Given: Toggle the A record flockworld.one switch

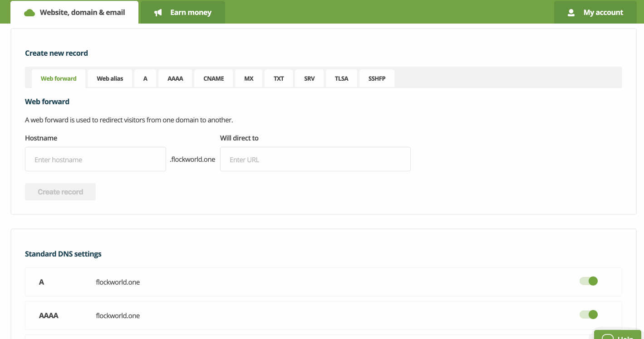Looking at the screenshot, I should (589, 281).
